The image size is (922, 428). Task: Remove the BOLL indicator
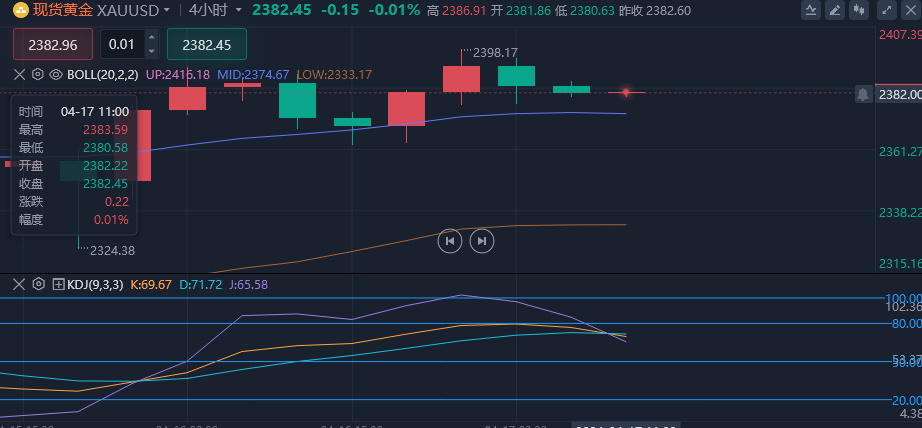[x=18, y=74]
